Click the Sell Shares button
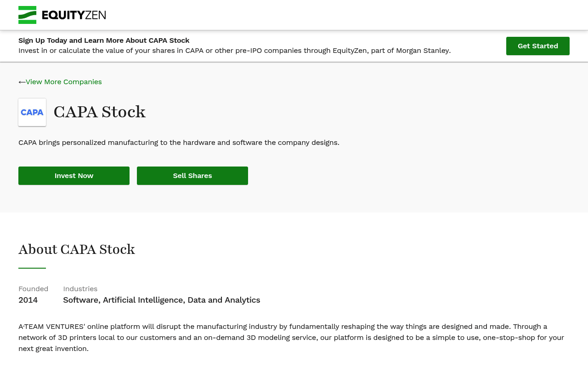 [x=192, y=176]
